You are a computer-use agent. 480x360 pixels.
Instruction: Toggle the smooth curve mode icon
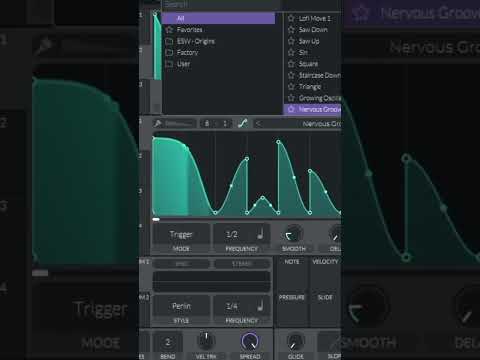tap(243, 123)
